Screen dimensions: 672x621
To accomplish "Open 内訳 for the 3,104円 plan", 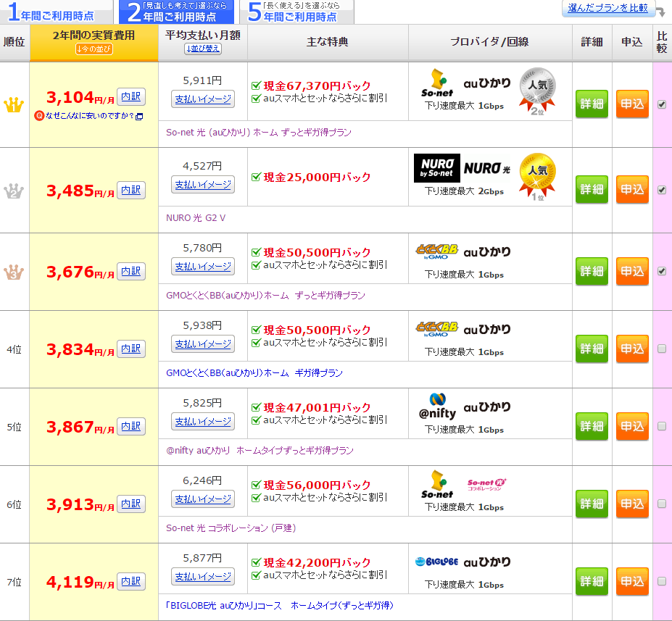I will [131, 96].
